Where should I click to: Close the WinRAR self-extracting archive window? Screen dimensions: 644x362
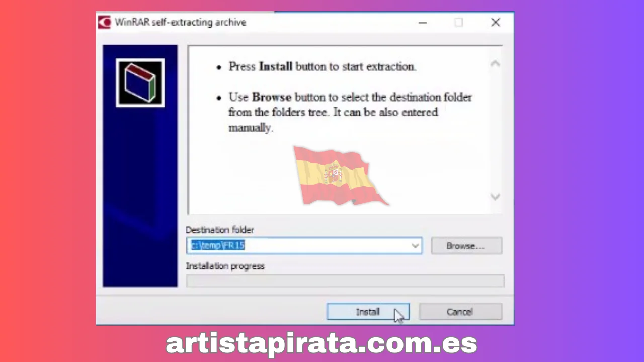[496, 22]
